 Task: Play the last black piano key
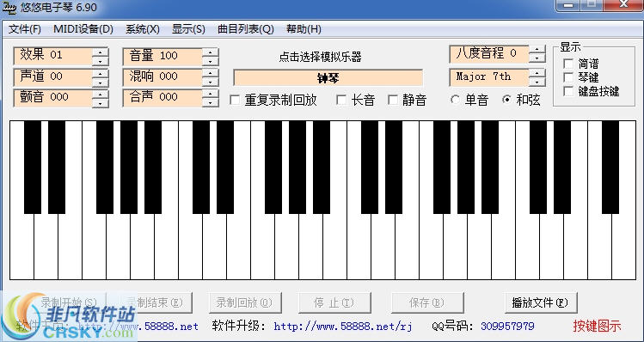pos(610,167)
